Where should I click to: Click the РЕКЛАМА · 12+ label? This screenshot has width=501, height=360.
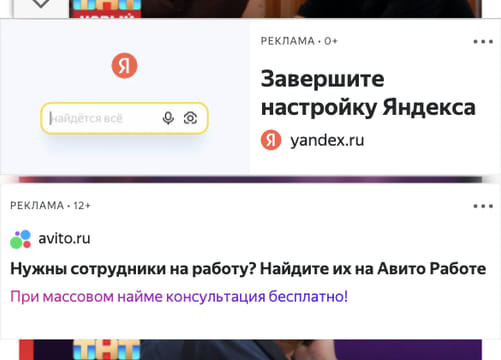[x=50, y=205]
